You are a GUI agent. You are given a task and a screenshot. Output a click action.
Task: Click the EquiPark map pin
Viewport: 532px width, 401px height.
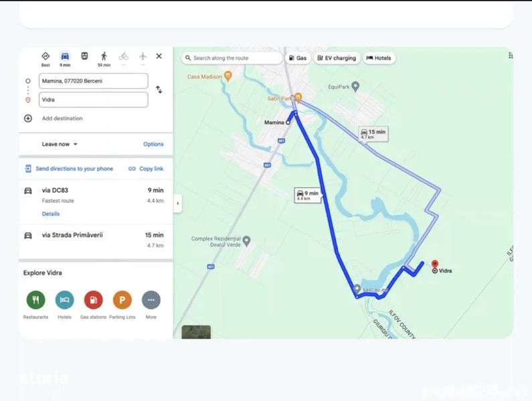355,86
